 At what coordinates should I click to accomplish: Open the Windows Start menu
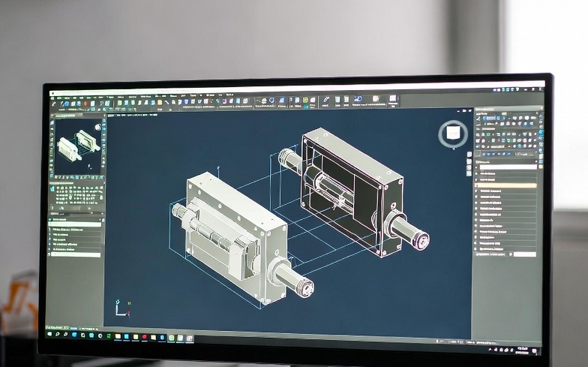pos(51,328)
